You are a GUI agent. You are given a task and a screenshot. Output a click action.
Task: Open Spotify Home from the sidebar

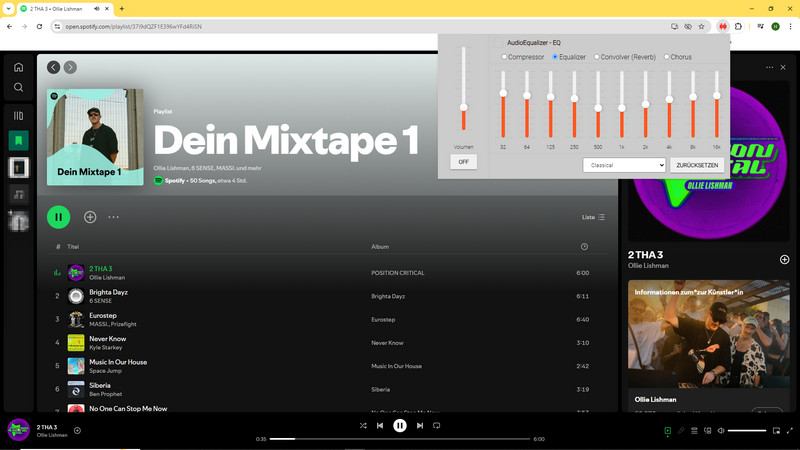click(18, 67)
